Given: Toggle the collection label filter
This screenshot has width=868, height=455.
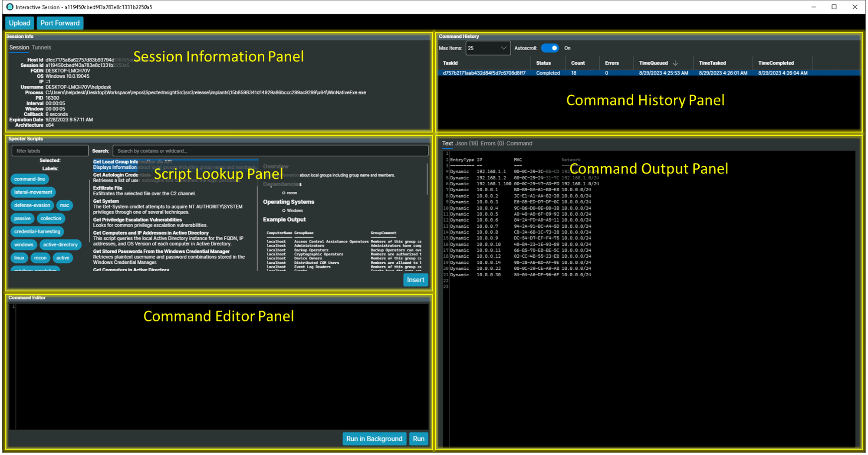Looking at the screenshot, I should [x=51, y=219].
